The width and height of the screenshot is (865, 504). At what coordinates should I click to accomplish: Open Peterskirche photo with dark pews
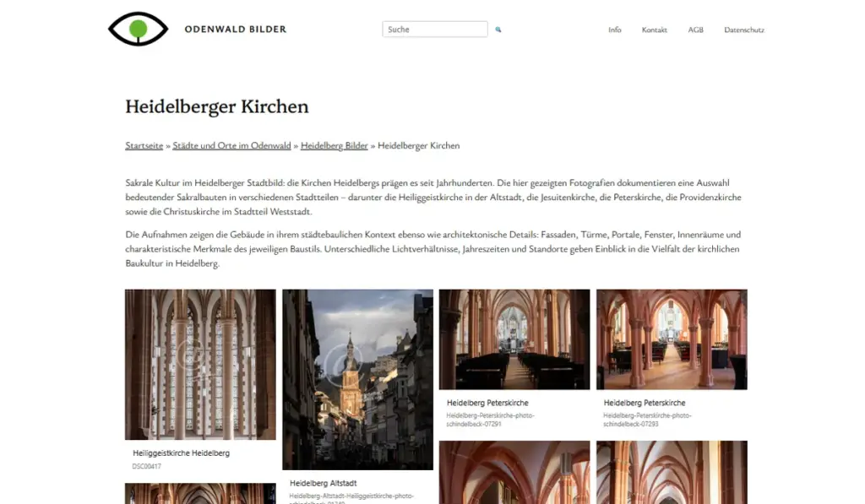tap(514, 339)
